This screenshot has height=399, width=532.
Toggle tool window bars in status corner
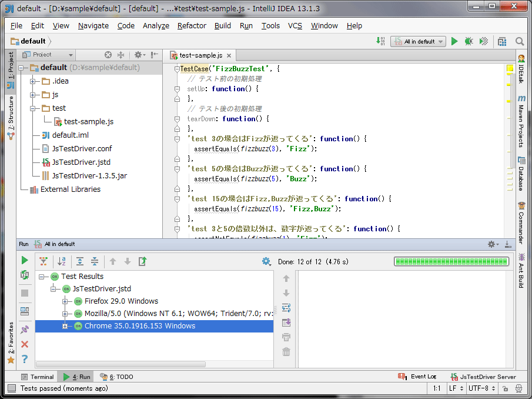click(x=12, y=388)
